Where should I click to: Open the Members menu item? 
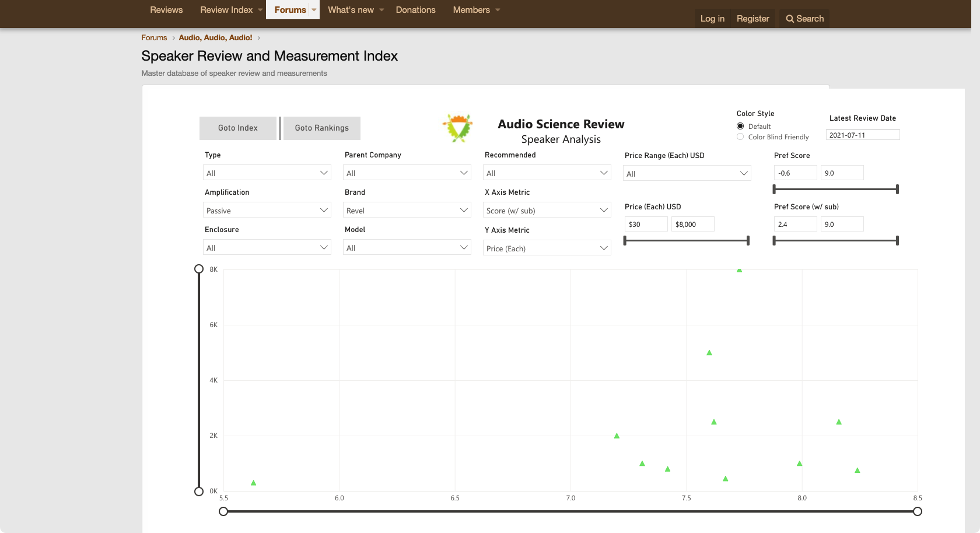click(x=471, y=10)
